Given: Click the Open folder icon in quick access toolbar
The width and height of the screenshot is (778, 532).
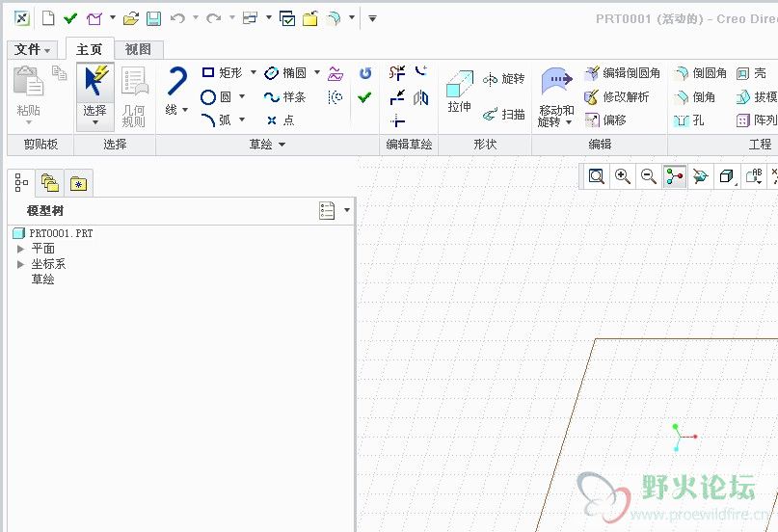Looking at the screenshot, I should click(131, 19).
